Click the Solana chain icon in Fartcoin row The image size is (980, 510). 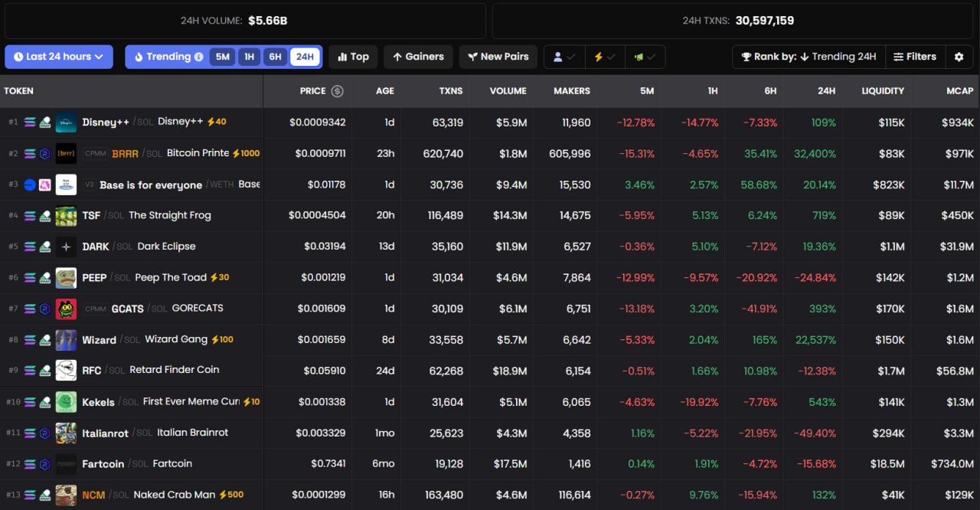[x=30, y=464]
